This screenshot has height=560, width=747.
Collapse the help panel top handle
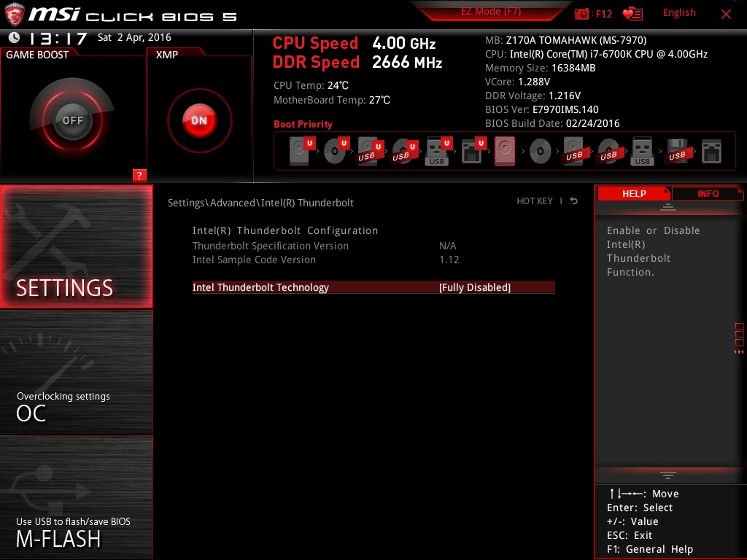[668, 206]
